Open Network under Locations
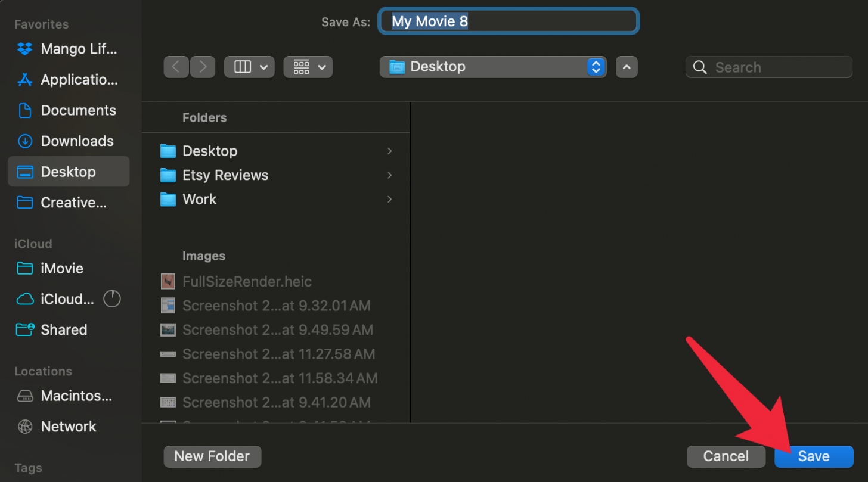This screenshot has height=482, width=868. click(68, 427)
